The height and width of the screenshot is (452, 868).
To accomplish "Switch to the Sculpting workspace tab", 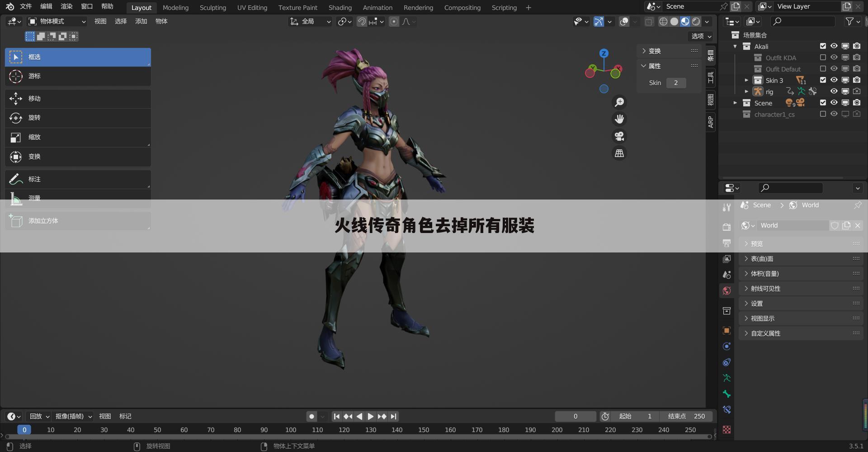I will point(213,8).
